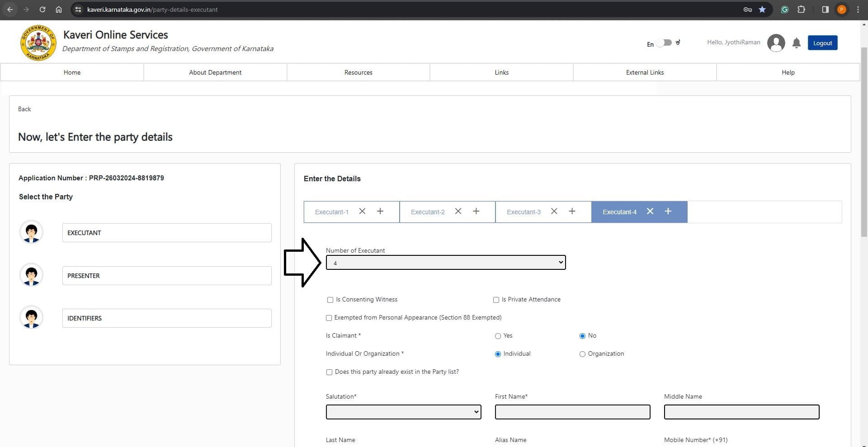Bookmark page with the star icon
The height and width of the screenshot is (447, 868).
tap(762, 9)
